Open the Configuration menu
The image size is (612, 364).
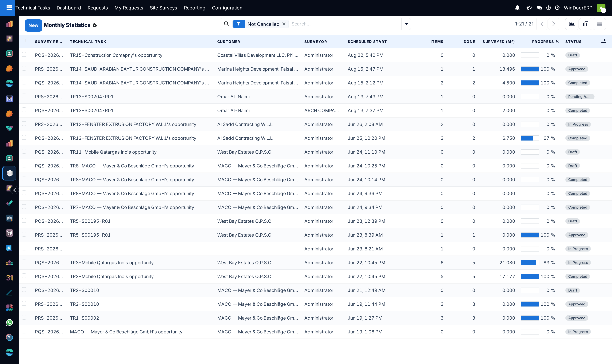point(227,8)
